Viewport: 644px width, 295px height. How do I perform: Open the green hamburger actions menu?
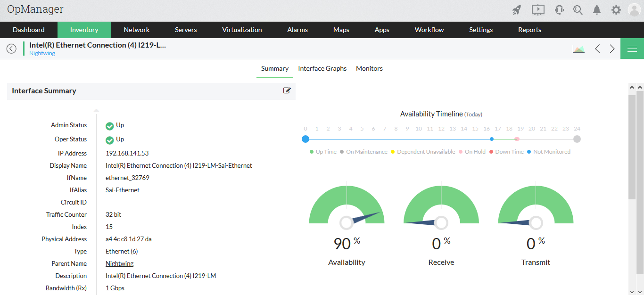pos(632,49)
